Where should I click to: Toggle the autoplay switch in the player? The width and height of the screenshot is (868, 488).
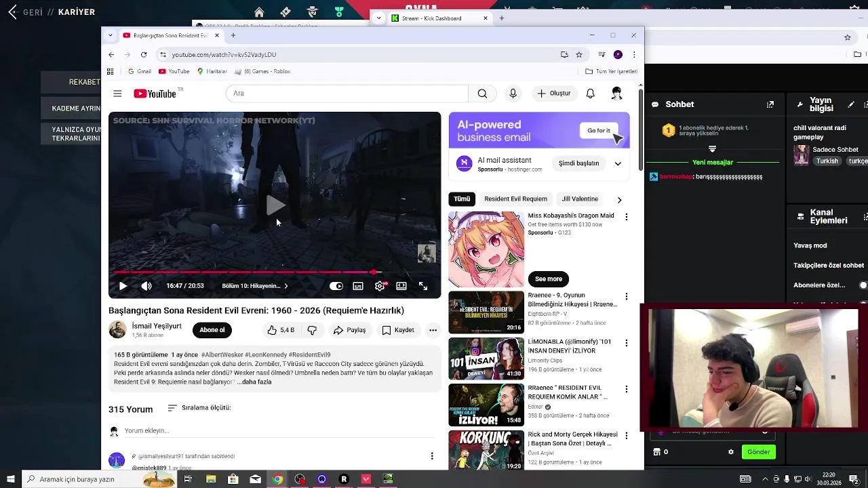click(336, 286)
